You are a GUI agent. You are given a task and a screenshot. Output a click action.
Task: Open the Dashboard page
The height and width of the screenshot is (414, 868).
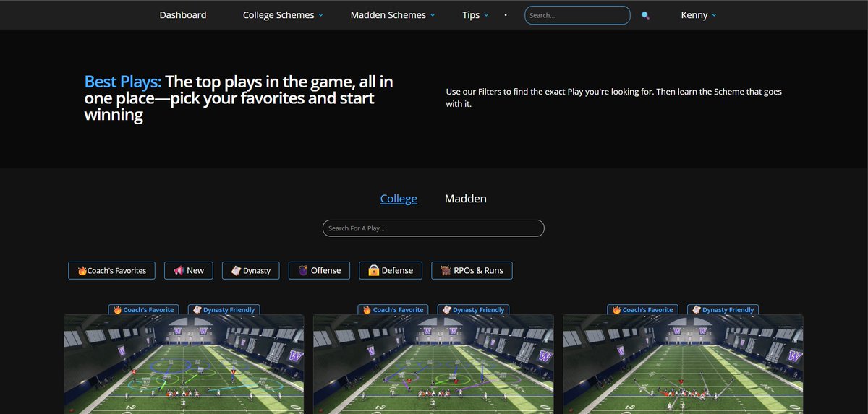pyautogui.click(x=183, y=15)
